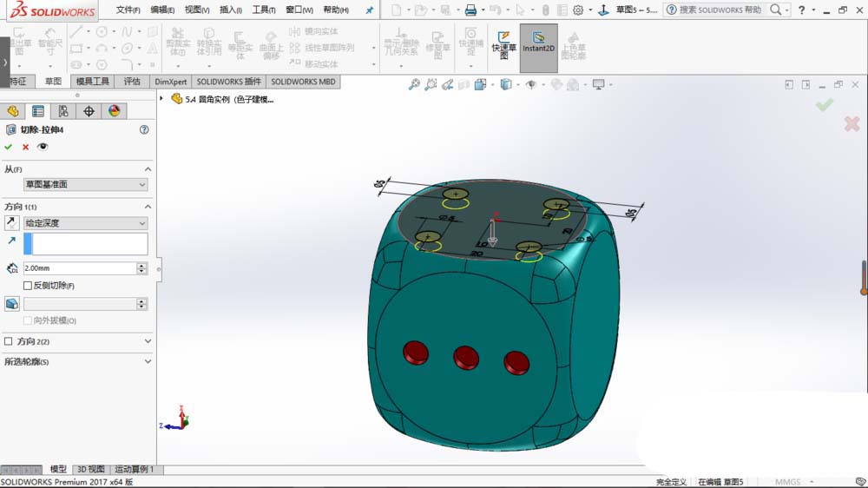
Task: Open the 文件(F) menu
Action: click(128, 10)
